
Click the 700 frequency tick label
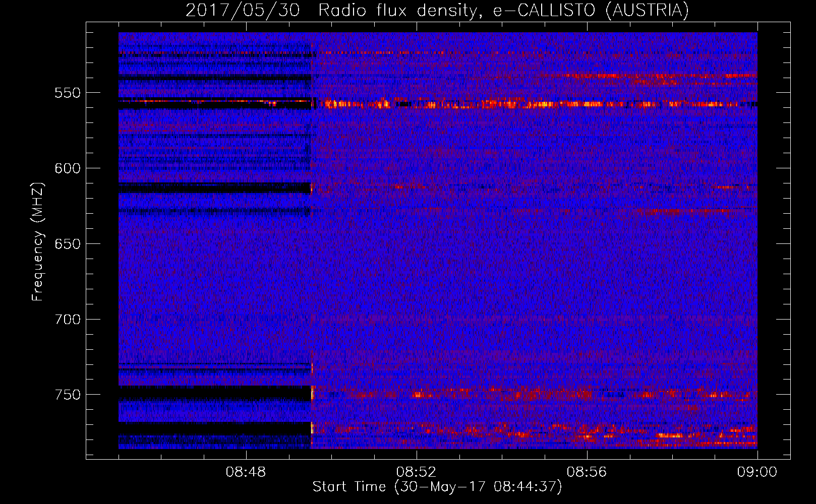click(68, 320)
